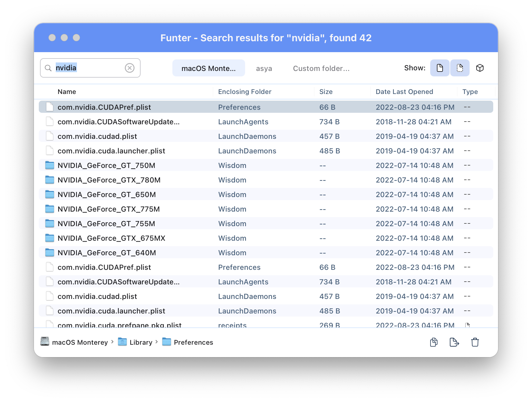Click the 485 B size in first cuda.launcher row
Image resolution: width=532 pixels, height=402 pixels.
coord(330,151)
